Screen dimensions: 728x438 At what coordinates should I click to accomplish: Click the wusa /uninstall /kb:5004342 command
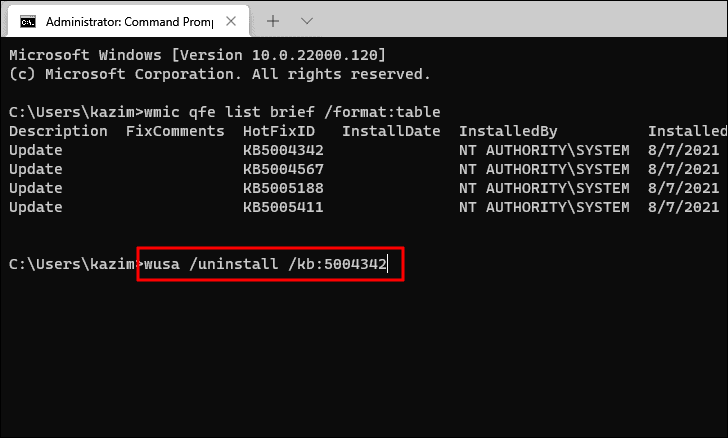tap(265, 264)
